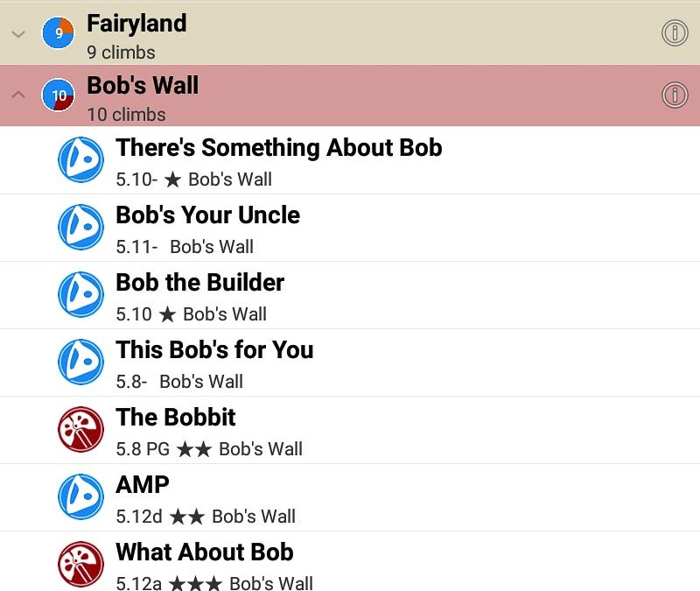Click the red icon for What About Bob
700x591 pixels.
coord(80,565)
